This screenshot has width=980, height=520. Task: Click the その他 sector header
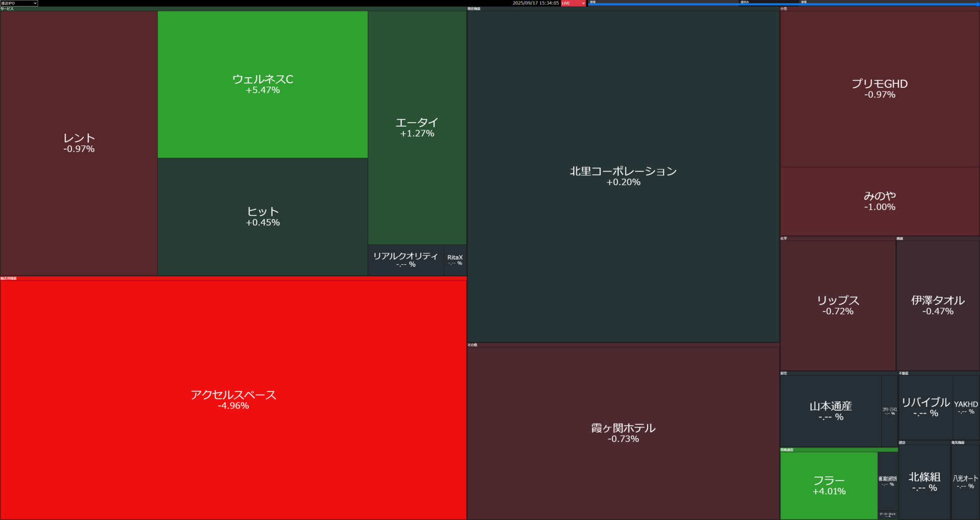tap(623, 345)
